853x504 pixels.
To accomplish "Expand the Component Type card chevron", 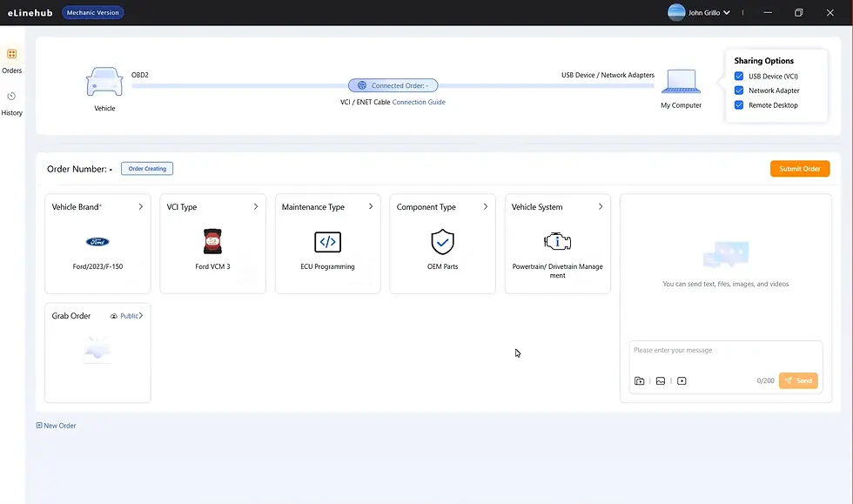I will [486, 207].
